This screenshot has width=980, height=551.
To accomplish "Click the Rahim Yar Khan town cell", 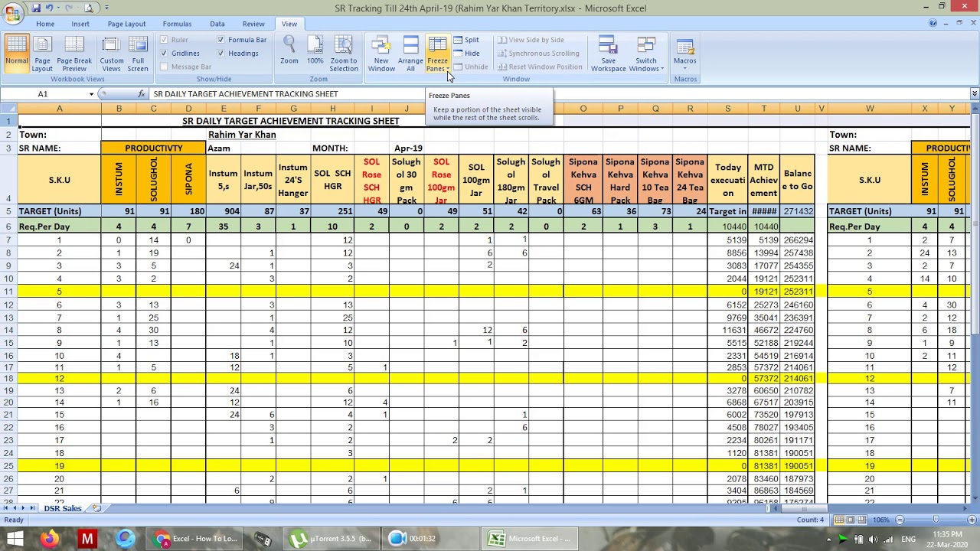I will (x=242, y=135).
